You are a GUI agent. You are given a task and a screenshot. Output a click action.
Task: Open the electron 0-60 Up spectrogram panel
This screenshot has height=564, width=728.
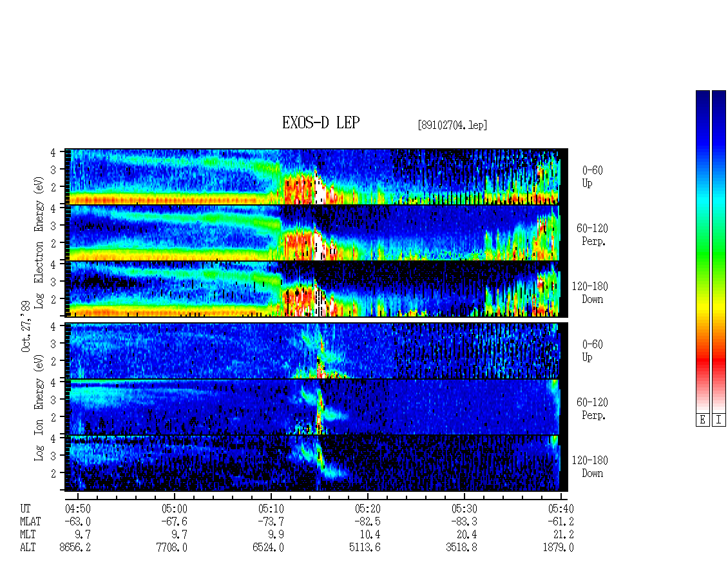coord(316,177)
